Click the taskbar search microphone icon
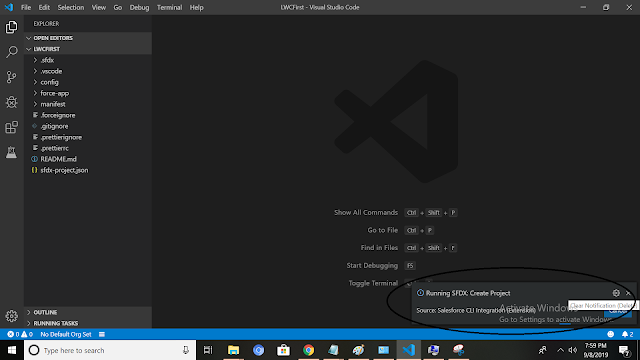This screenshot has width=640, height=360. pyautogui.click(x=186, y=350)
